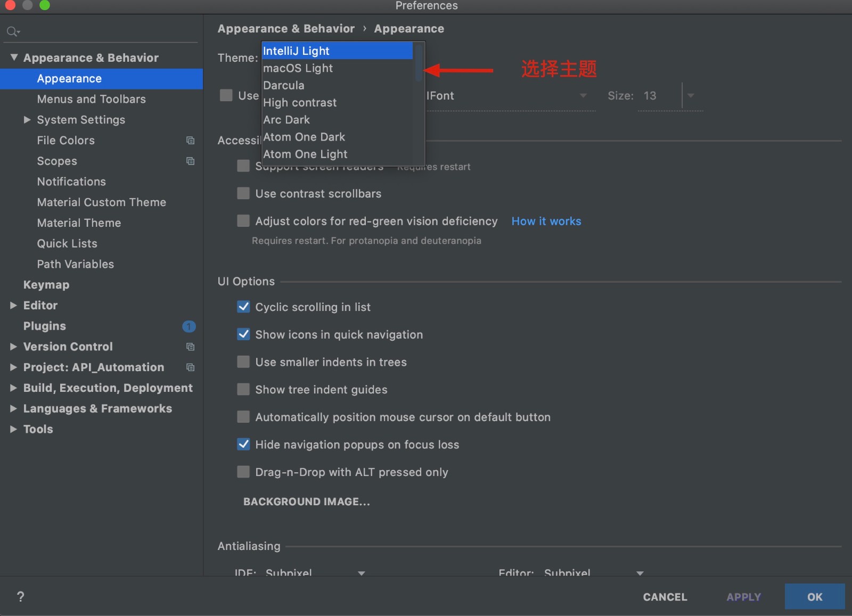This screenshot has height=616, width=852.
Task: Enable Automatically position mouse cursor on default button
Action: 243,417
